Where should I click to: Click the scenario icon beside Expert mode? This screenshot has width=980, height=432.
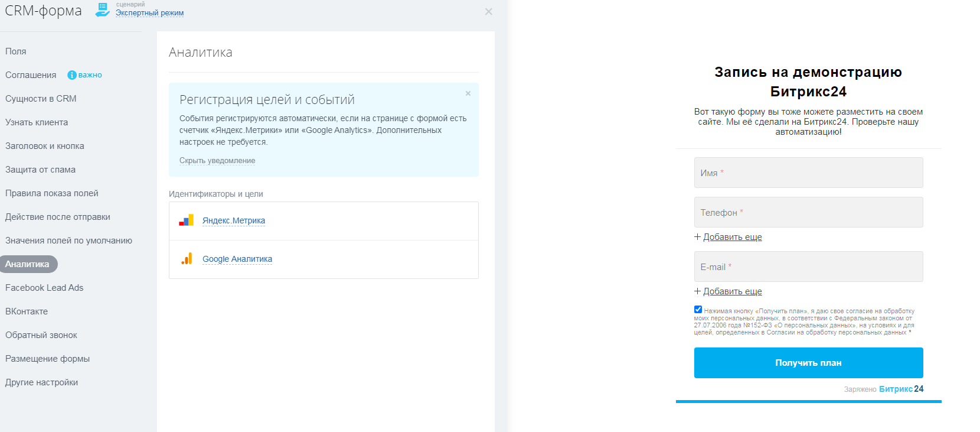pyautogui.click(x=103, y=9)
